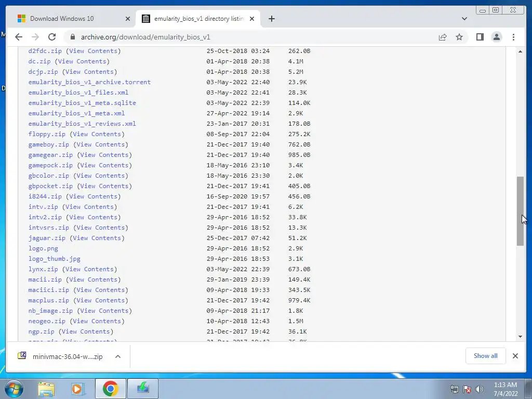The image size is (532, 399).
Task: Click scrollbar up arrow
Action: 520,51
